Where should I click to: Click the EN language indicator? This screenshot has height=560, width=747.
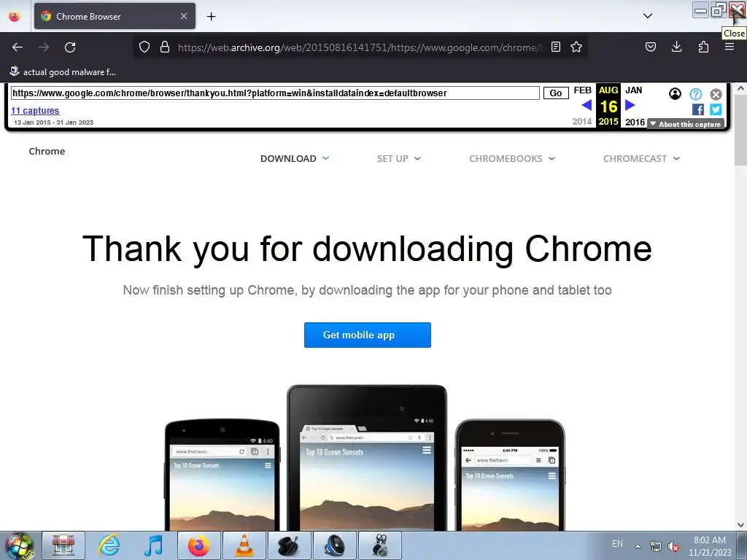point(617,544)
